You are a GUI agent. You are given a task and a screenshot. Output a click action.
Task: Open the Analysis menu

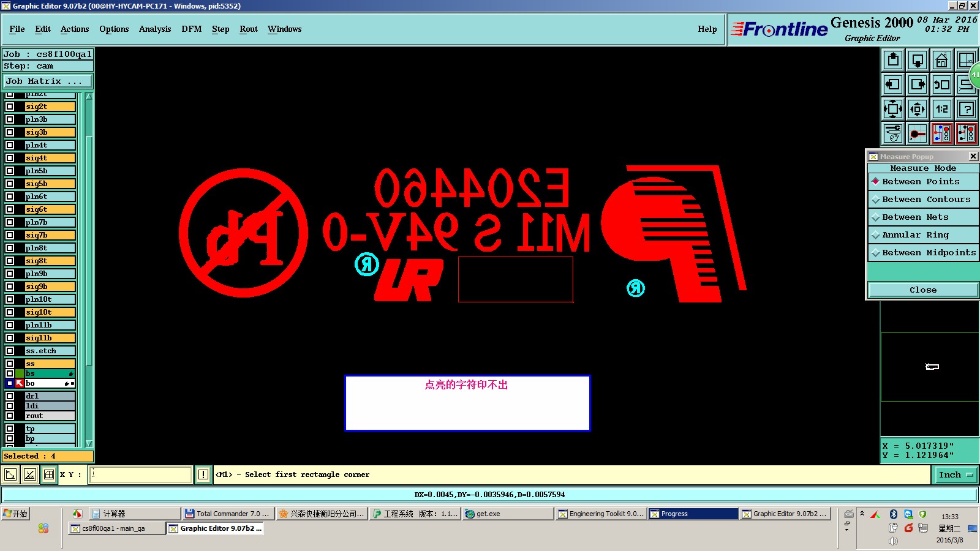pos(155,29)
